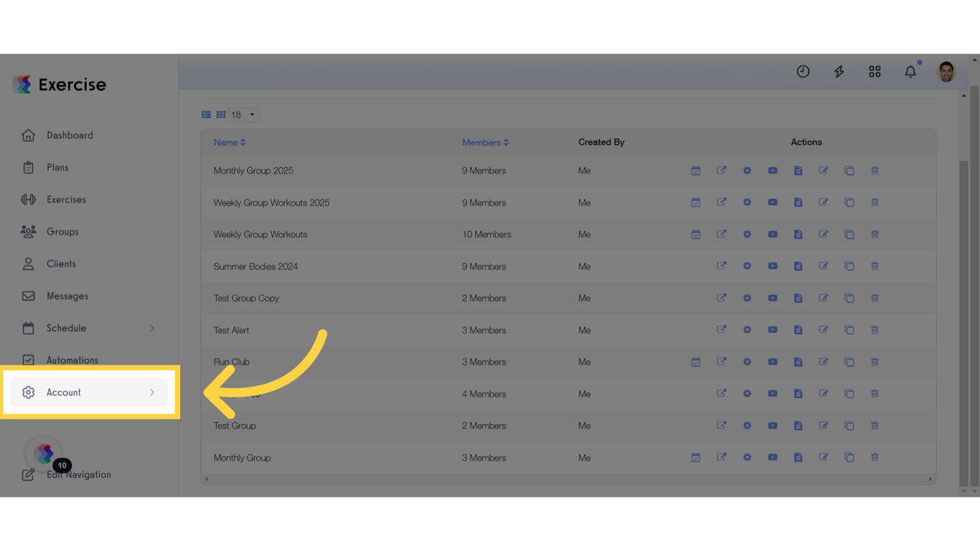The width and height of the screenshot is (980, 551).
Task: Edit the group with 4 Members
Action: coord(824,394)
